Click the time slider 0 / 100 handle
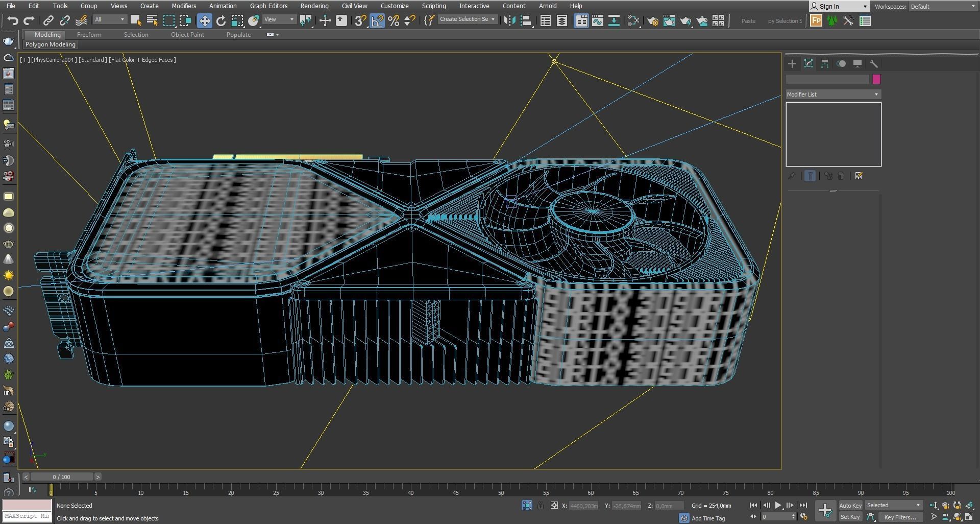This screenshot has width=980, height=524. (x=62, y=477)
